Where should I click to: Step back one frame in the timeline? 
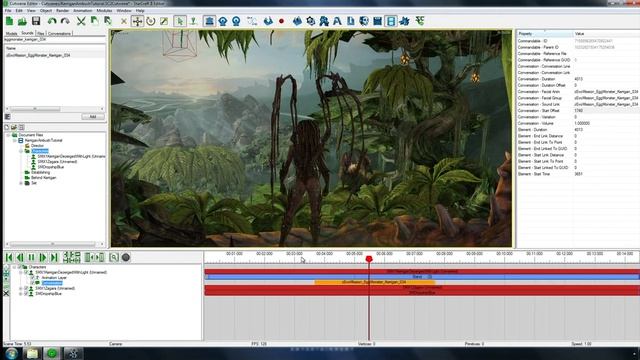click(20, 257)
